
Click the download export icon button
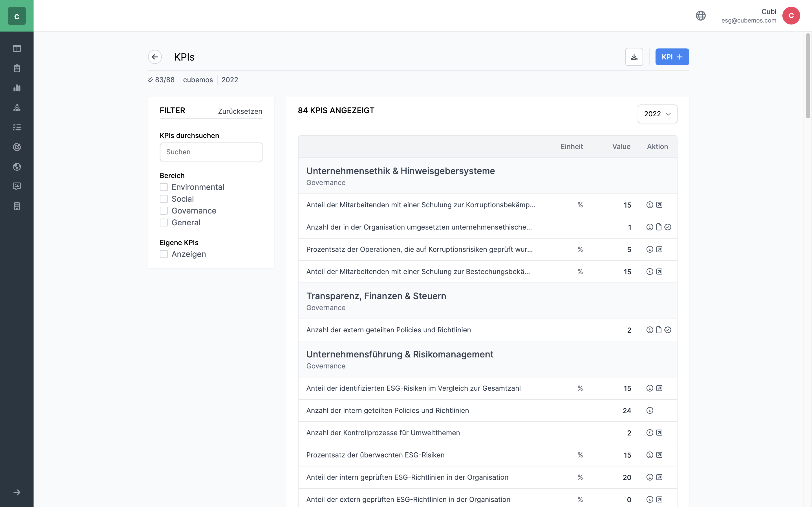[634, 57]
